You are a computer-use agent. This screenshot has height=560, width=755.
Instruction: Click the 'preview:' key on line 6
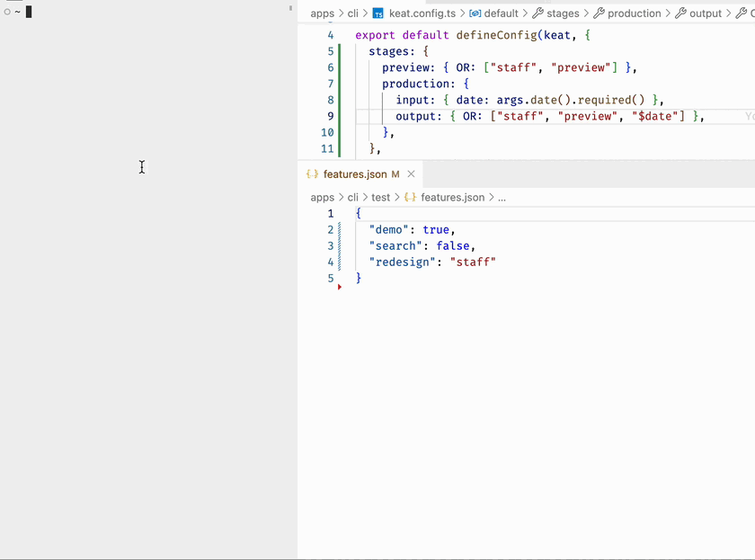click(x=408, y=68)
